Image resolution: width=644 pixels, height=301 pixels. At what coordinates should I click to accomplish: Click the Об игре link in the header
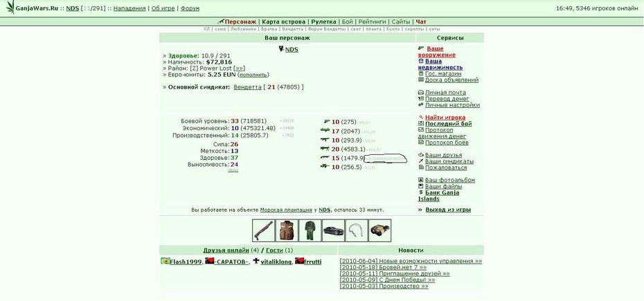(163, 8)
